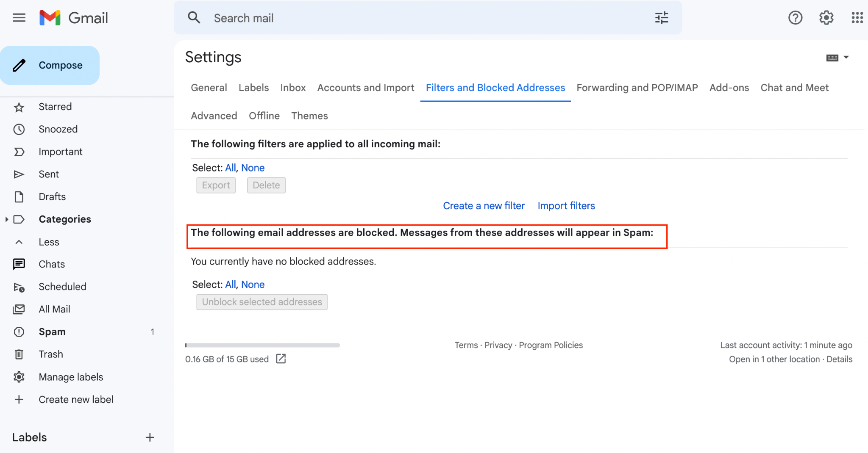Screen dimensions: 868x453
Task: Open the storage management external link icon
Action: (281, 359)
